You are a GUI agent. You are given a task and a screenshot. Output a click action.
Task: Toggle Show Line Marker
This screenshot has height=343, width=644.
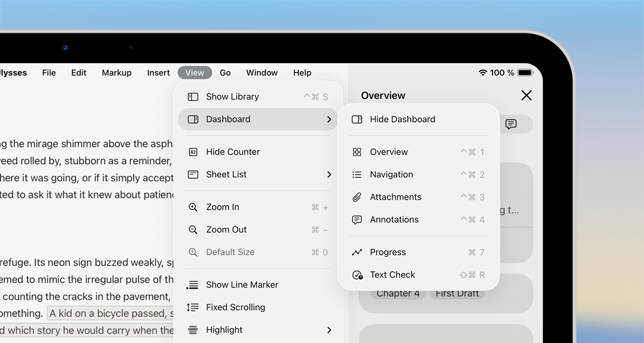coord(242,285)
